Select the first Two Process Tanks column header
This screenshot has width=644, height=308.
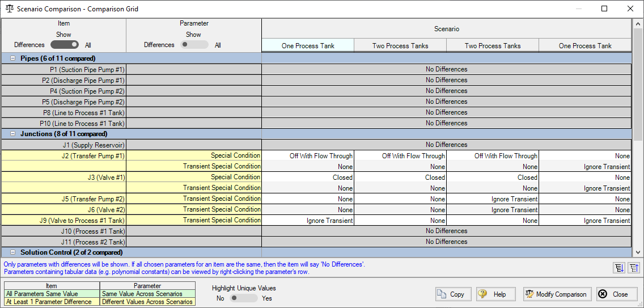[400, 45]
